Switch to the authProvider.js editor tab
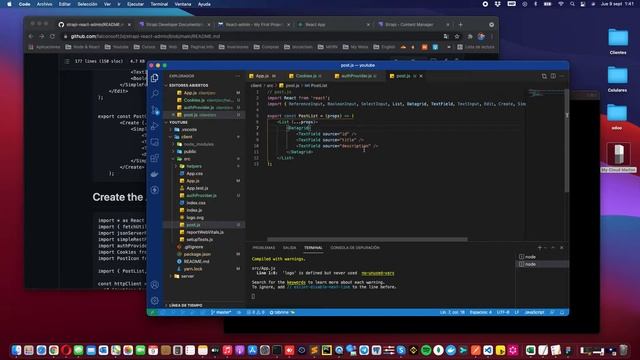Viewport: 640px width, 360px height. tap(356, 76)
